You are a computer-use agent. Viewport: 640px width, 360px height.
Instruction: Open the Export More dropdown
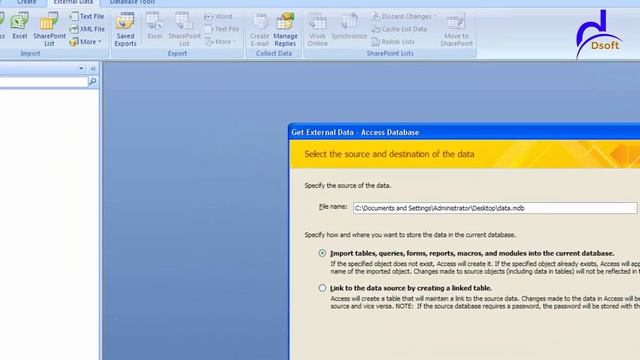(x=220, y=42)
